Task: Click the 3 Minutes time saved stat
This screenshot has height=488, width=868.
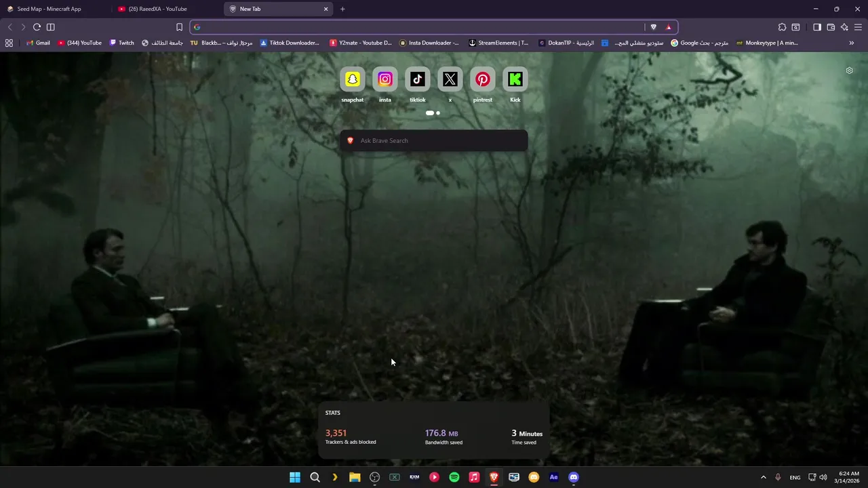Action: pos(527,436)
